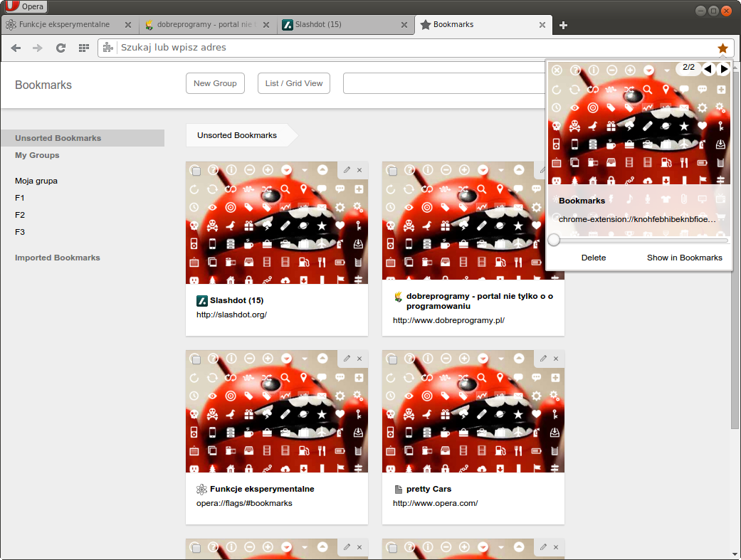Click the chrome-extension URL in popup
This screenshot has height=560, width=741.
tap(637, 219)
